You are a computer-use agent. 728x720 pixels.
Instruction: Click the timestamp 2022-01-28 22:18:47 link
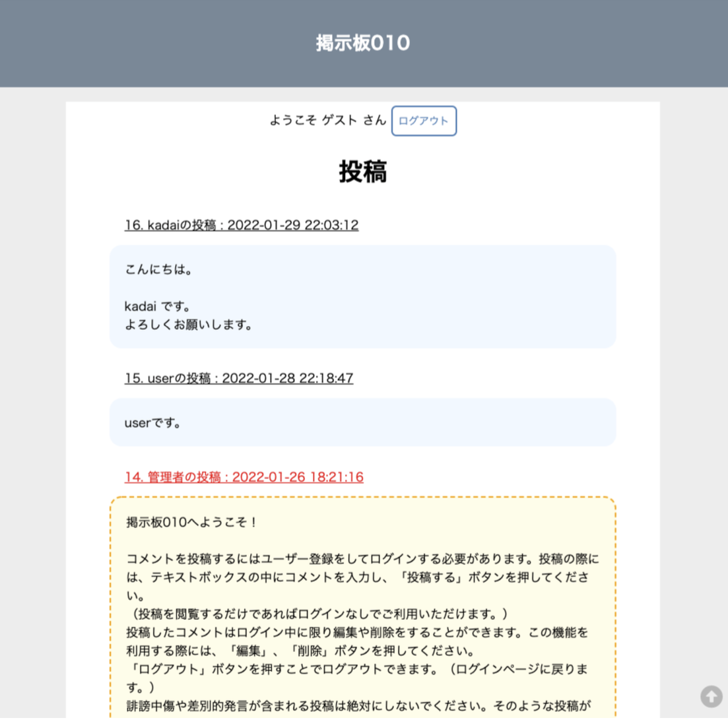[x=288, y=377]
